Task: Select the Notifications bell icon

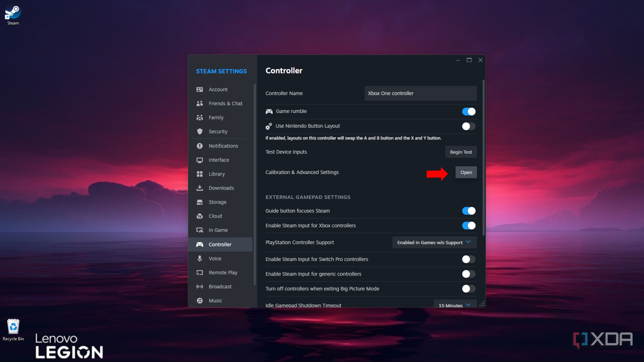Action: (200, 146)
